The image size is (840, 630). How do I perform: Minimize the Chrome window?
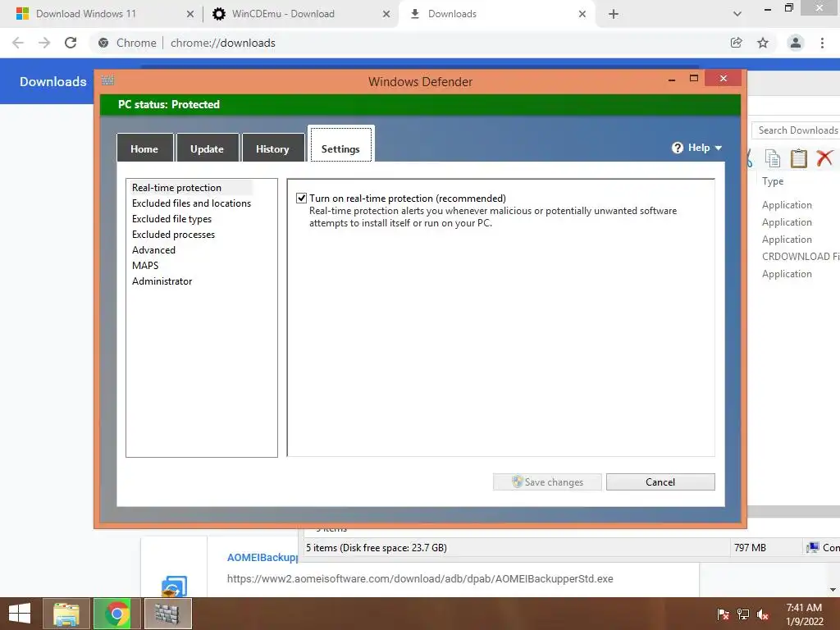pyautogui.click(x=768, y=8)
